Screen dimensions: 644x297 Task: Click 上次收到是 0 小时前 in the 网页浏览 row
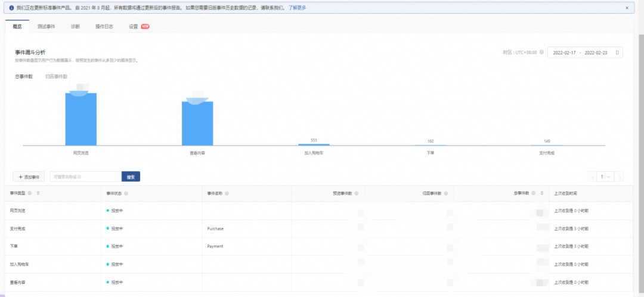(571, 211)
